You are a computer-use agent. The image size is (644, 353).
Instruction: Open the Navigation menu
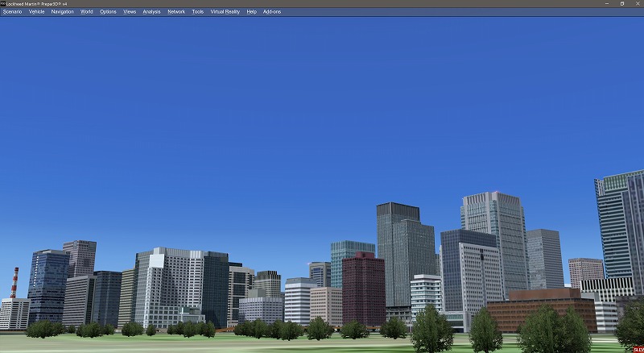pyautogui.click(x=63, y=12)
